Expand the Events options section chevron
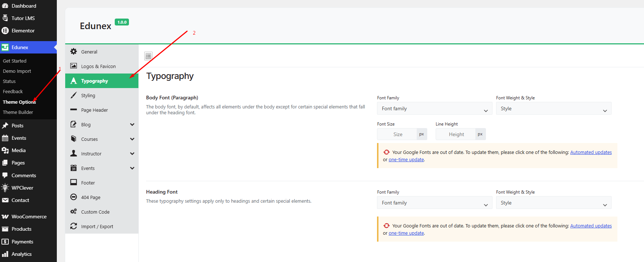644x262 pixels. tap(132, 168)
